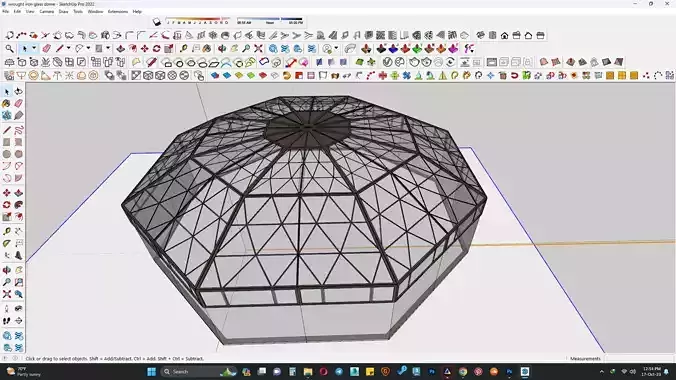Open the Select tool dropdown arrow
Image resolution: width=676 pixels, height=380 pixels.
pyautogui.click(x=34, y=49)
